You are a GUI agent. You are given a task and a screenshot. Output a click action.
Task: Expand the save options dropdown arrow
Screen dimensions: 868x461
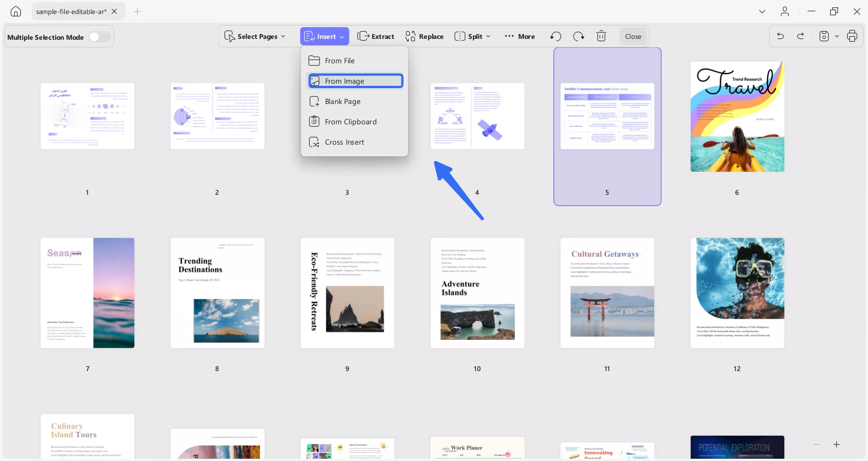837,36
